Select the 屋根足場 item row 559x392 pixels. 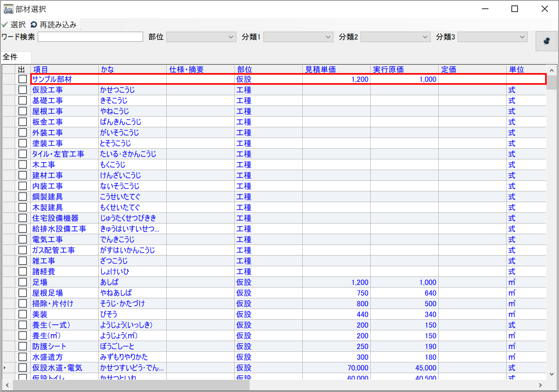tap(48, 293)
